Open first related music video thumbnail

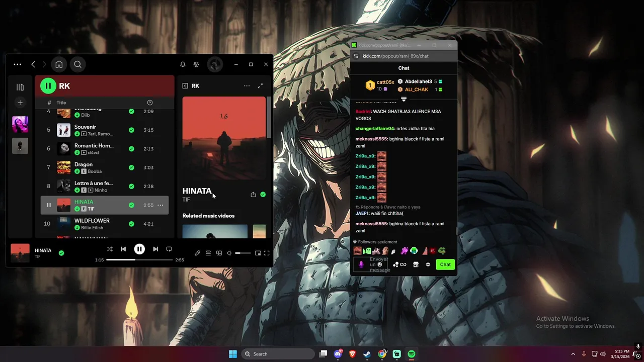[x=215, y=231]
